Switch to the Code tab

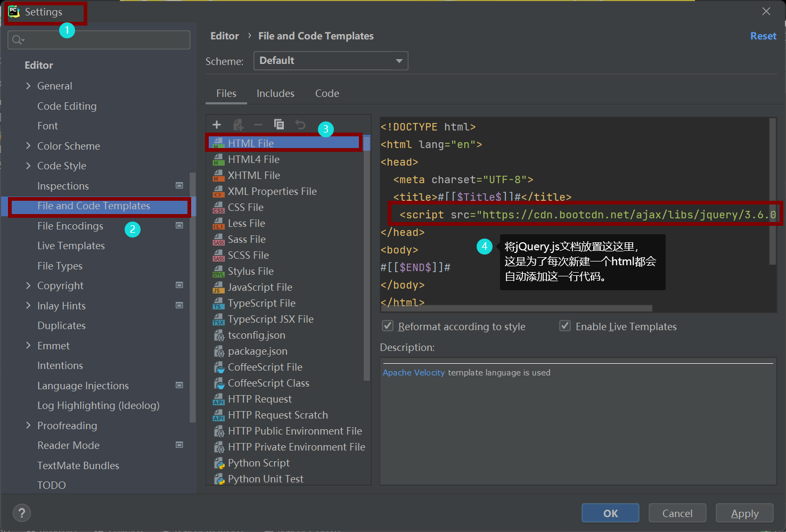click(327, 93)
